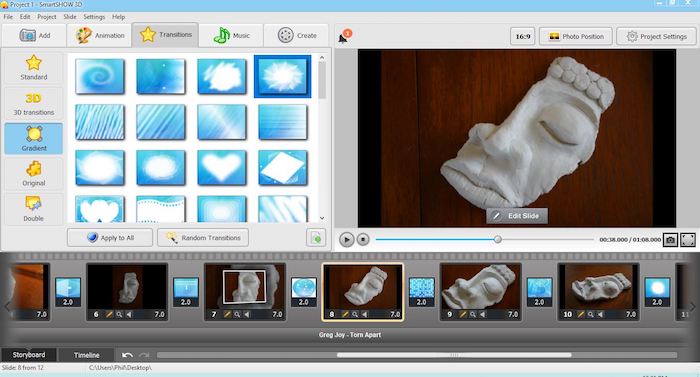Click the notification bell icon

(x=344, y=37)
